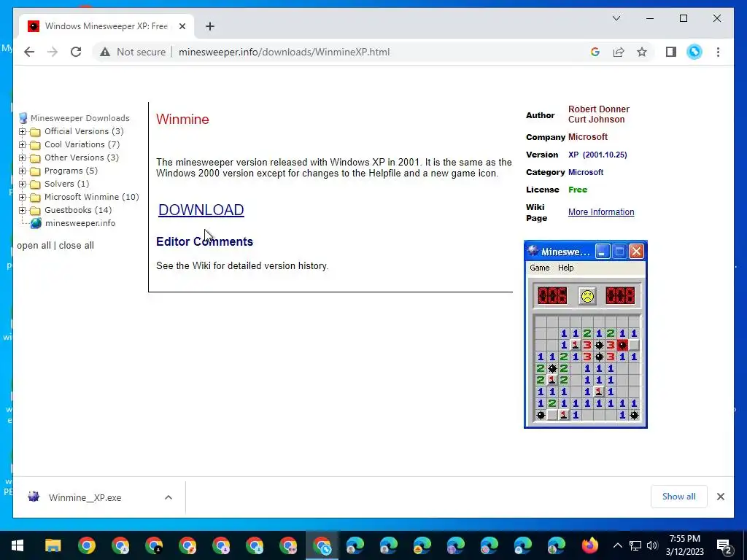Click the Microsoft Winmine folder icon
Screen dimensions: 747x560
35,197
